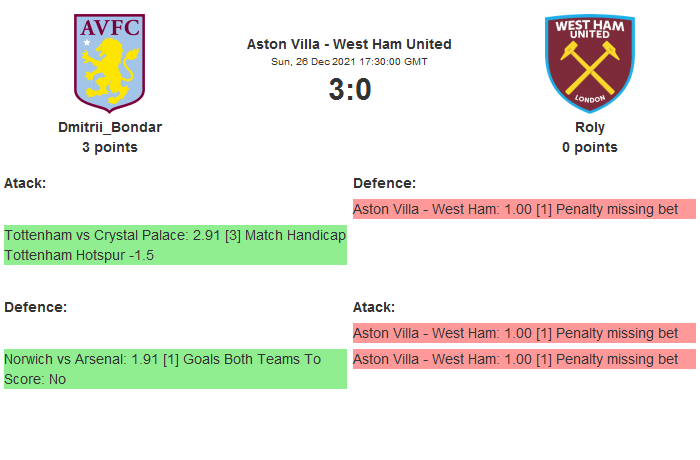Select the Defence heading in the right column

coord(384,183)
